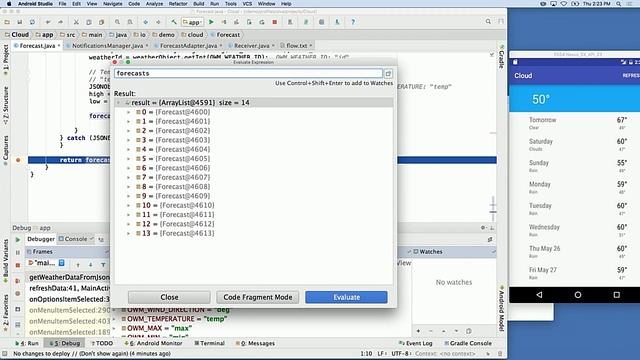Open Terminal tool window
Screen dimensions: 640x360
[209, 343]
